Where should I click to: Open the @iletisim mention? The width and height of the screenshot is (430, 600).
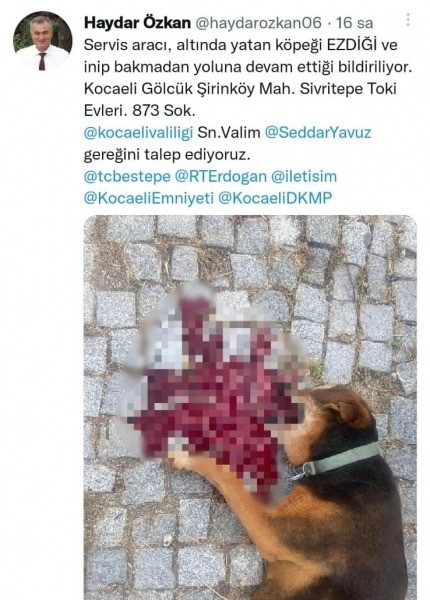[304, 177]
